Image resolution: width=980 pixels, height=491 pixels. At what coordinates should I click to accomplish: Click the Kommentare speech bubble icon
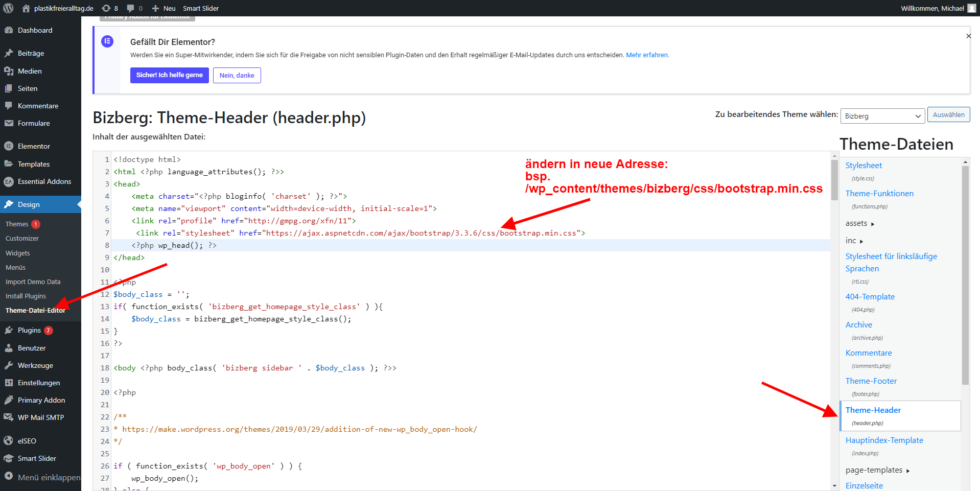tap(9, 106)
